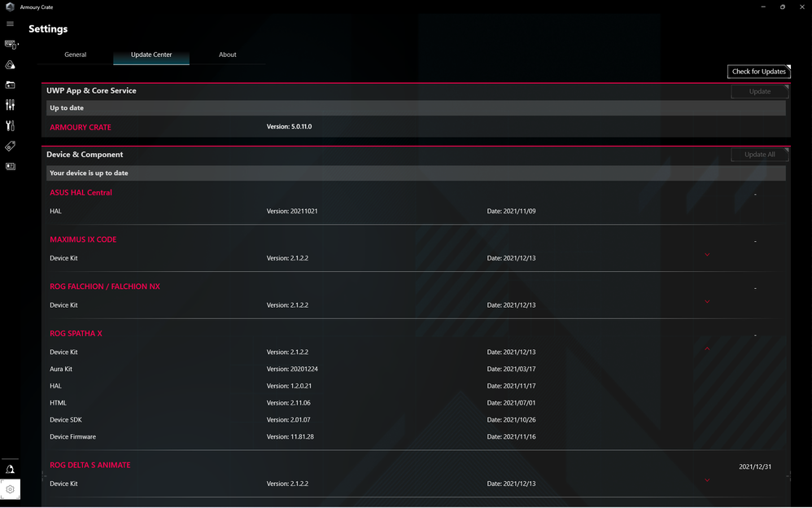The image size is (812, 508).
Task: Click the Version: 2.01.07 text
Action: coord(289,420)
